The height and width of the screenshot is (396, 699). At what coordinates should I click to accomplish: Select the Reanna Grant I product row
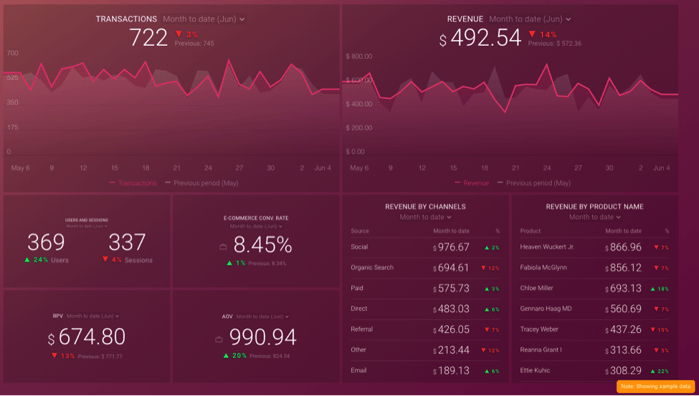tap(595, 350)
